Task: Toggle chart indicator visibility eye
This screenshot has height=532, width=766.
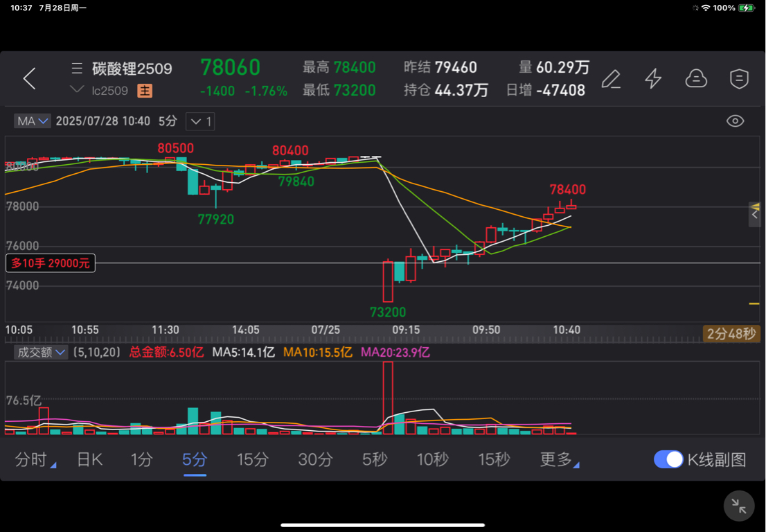Action: point(735,121)
